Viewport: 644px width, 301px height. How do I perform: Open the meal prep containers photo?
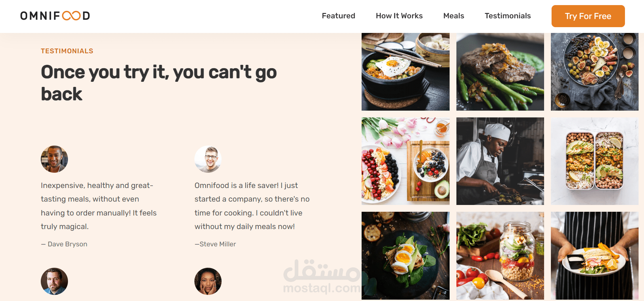(595, 161)
